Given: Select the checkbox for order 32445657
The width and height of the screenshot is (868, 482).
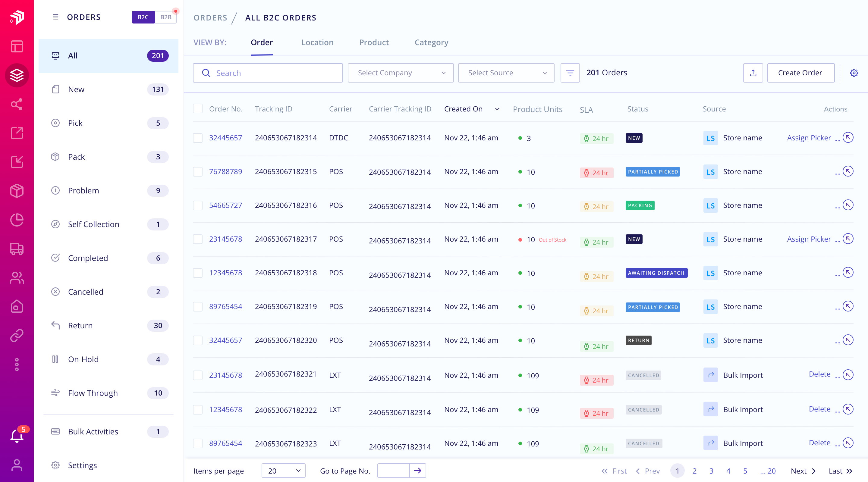Looking at the screenshot, I should pos(198,137).
